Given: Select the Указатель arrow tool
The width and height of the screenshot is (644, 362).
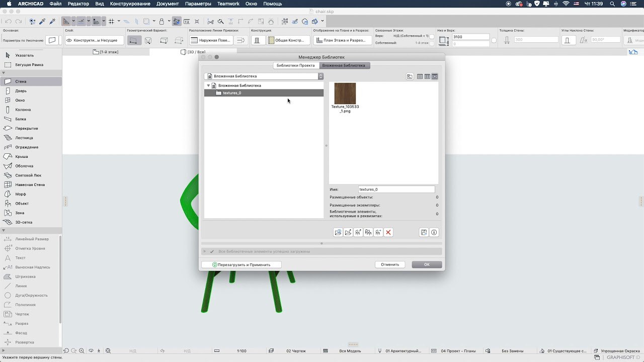Looking at the screenshot, I should (31, 55).
